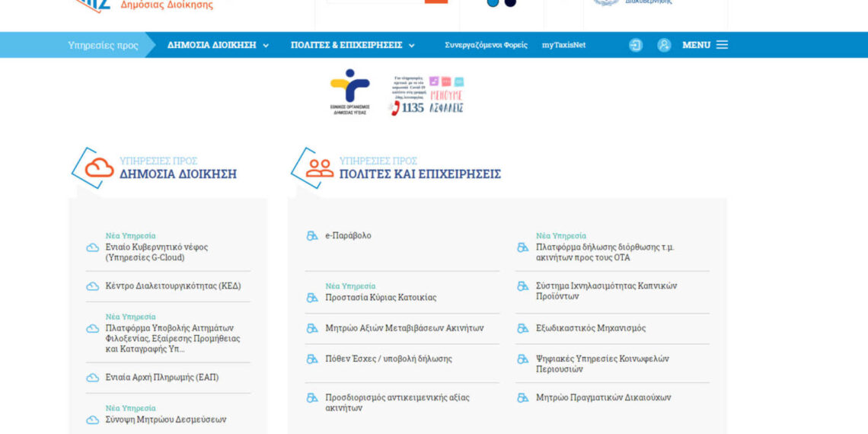
Task: Open Συνεργαζόμενοι Φορείς in the navbar
Action: coord(486,45)
